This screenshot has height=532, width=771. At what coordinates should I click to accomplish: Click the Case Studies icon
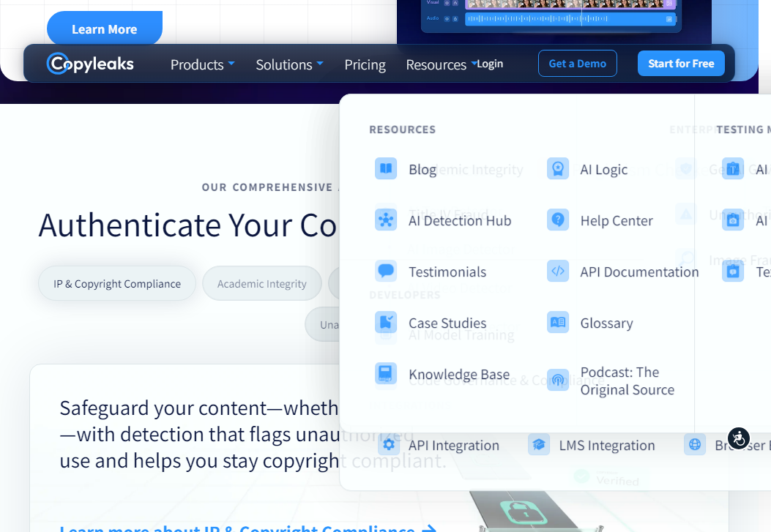click(386, 322)
